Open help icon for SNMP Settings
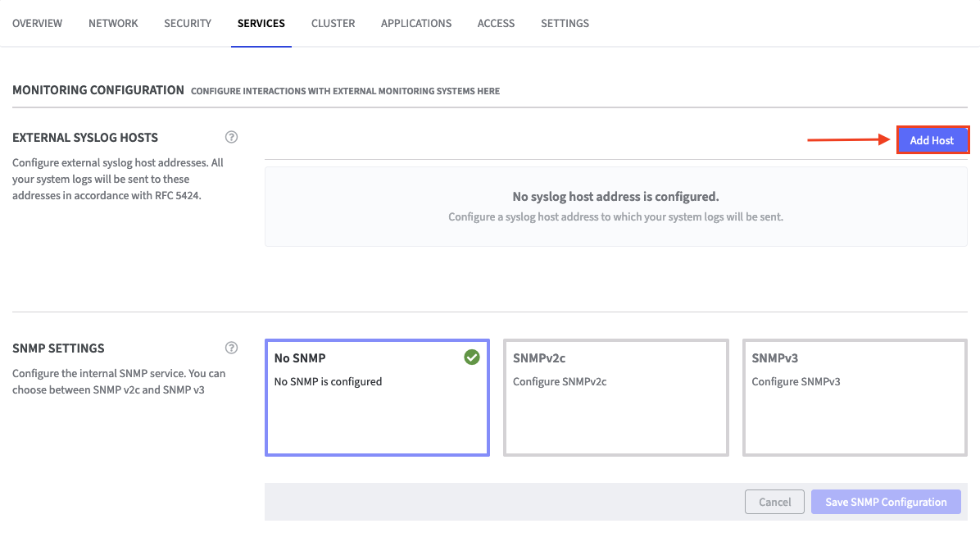This screenshot has height=560, width=980. tap(231, 348)
